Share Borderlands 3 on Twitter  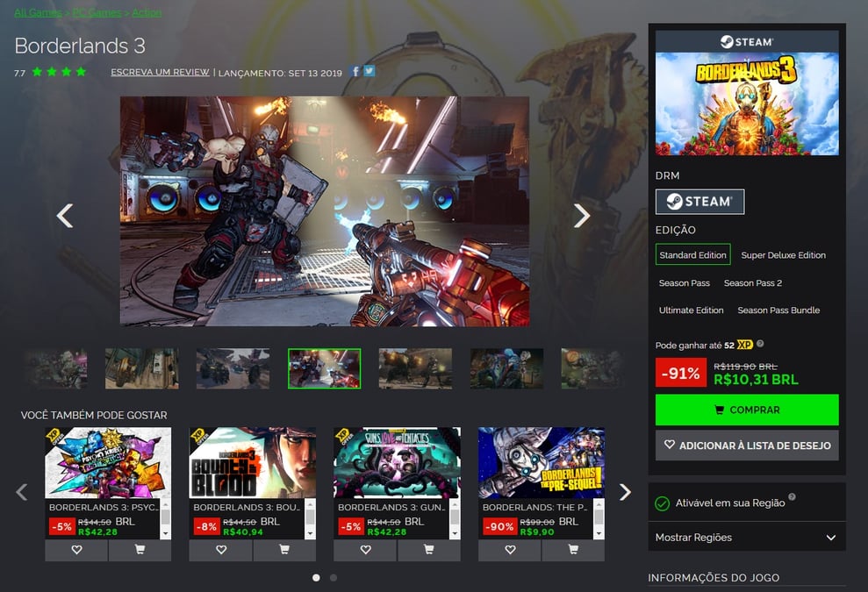pos(369,71)
